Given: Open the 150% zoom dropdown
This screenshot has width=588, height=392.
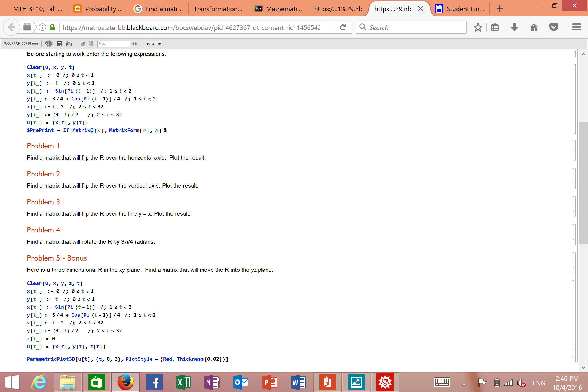Looking at the screenshot, I should click(x=154, y=44).
